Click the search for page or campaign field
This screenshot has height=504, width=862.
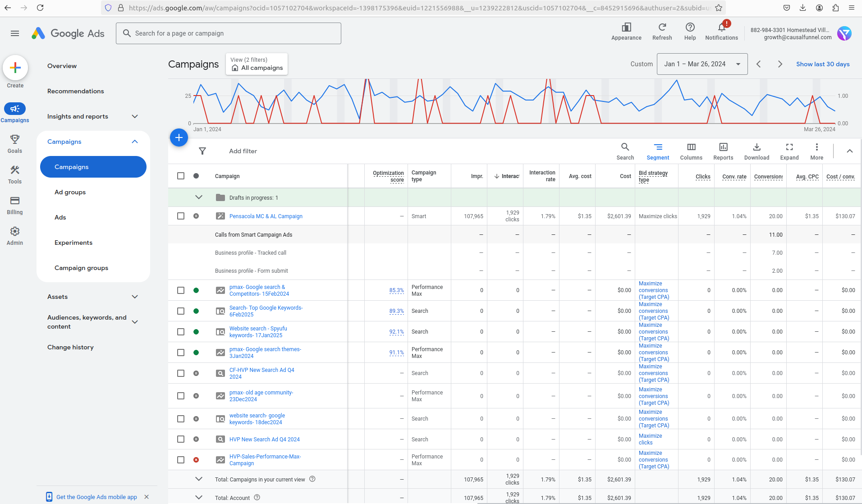pyautogui.click(x=229, y=33)
